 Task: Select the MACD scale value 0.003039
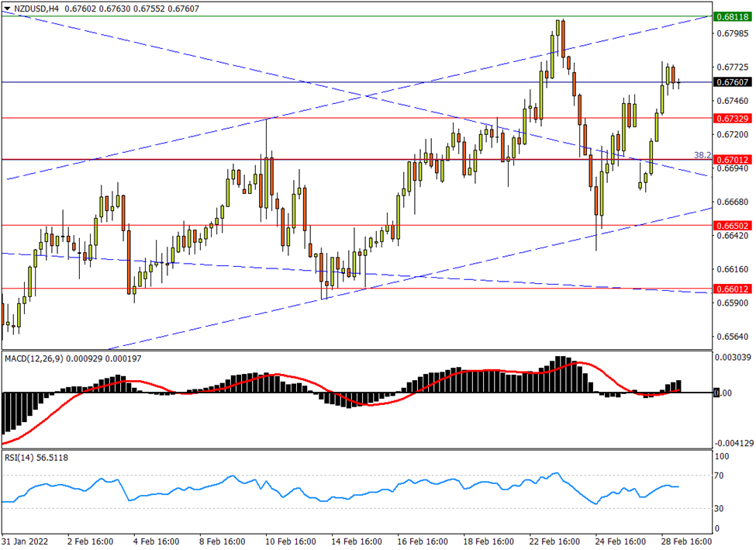(x=733, y=357)
